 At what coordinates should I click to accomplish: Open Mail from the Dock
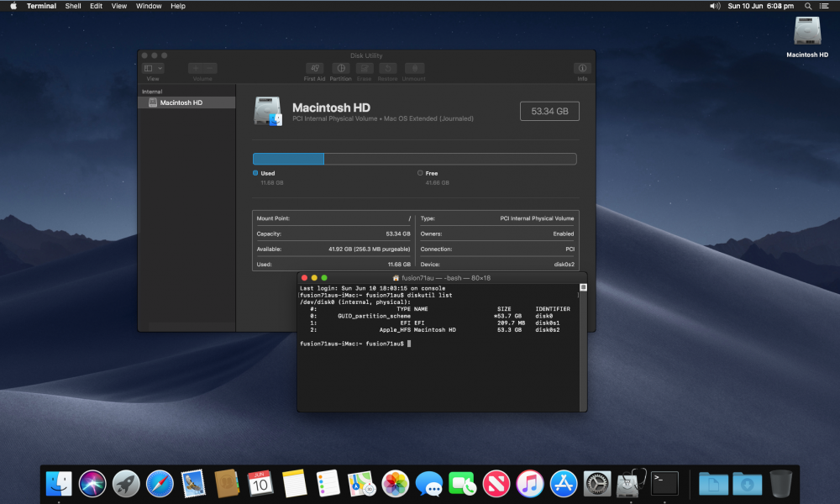click(x=193, y=484)
